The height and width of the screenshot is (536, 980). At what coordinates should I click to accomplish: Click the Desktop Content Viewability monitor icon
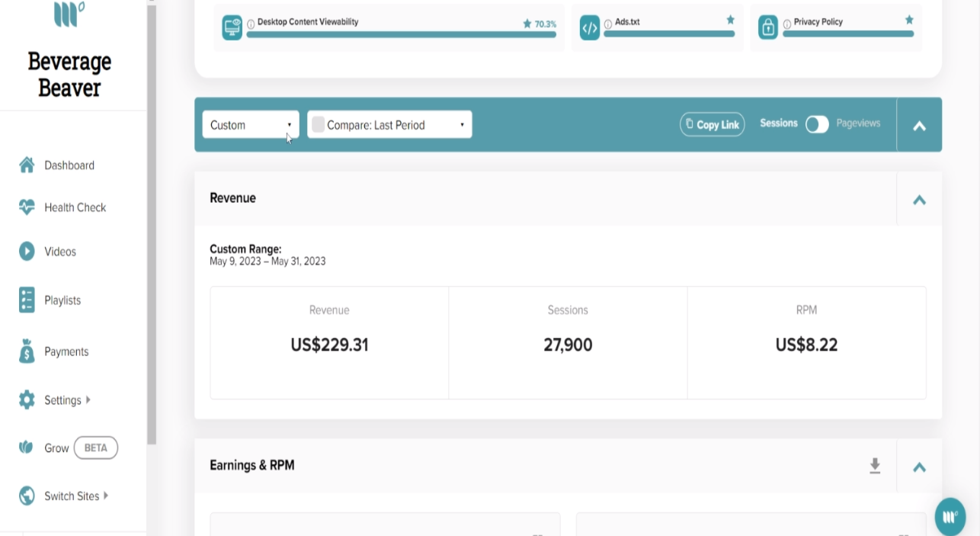pyautogui.click(x=232, y=27)
